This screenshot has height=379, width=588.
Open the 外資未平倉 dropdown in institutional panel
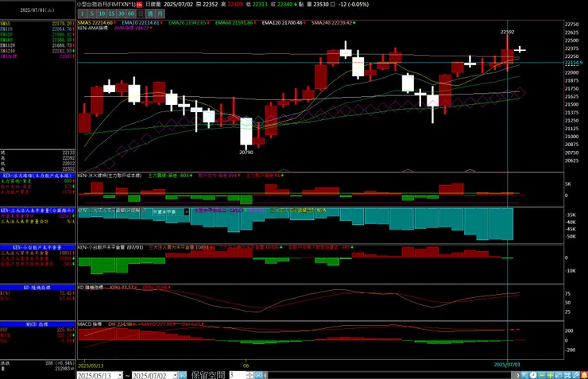coord(187,212)
